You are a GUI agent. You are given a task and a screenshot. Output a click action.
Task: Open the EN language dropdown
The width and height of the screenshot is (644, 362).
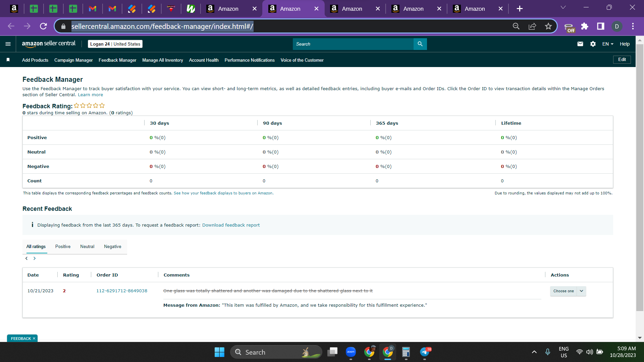608,44
